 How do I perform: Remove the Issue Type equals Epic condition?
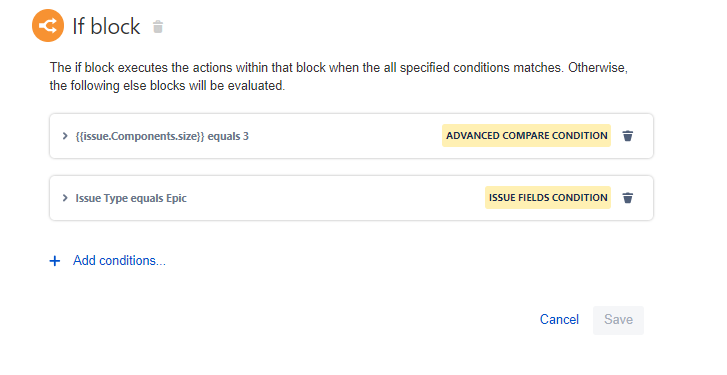pos(628,198)
